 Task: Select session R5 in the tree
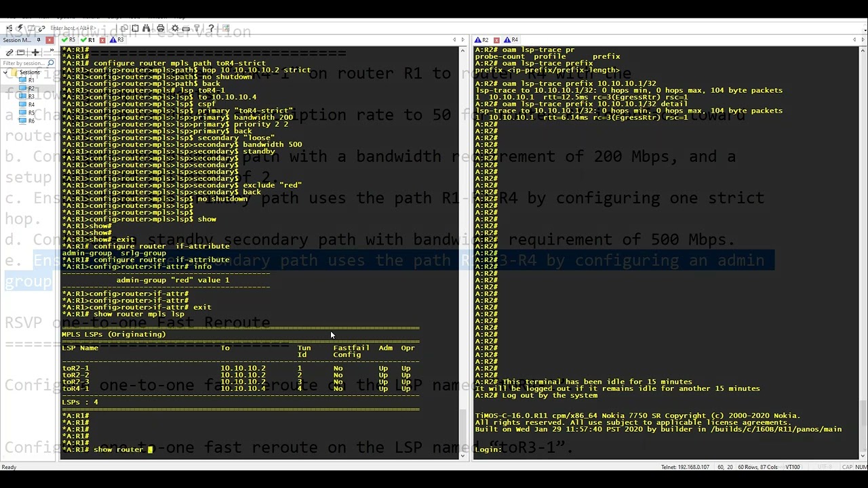(x=31, y=113)
